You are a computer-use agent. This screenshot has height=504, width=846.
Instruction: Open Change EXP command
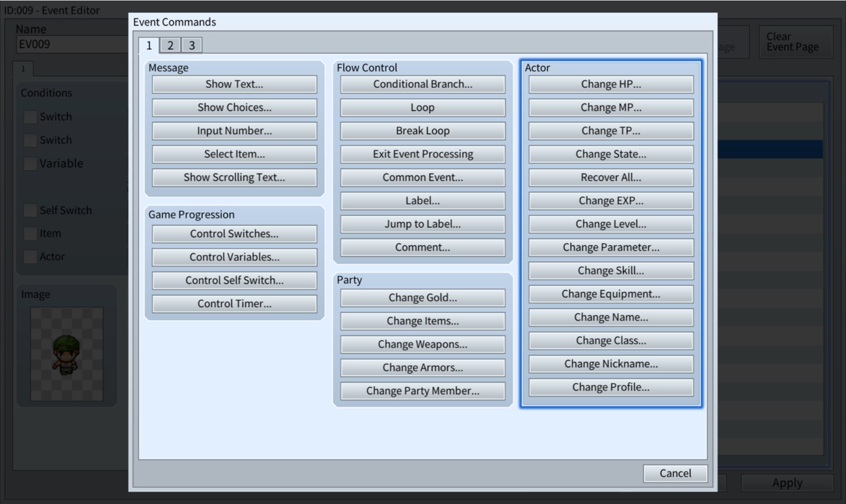tap(611, 201)
